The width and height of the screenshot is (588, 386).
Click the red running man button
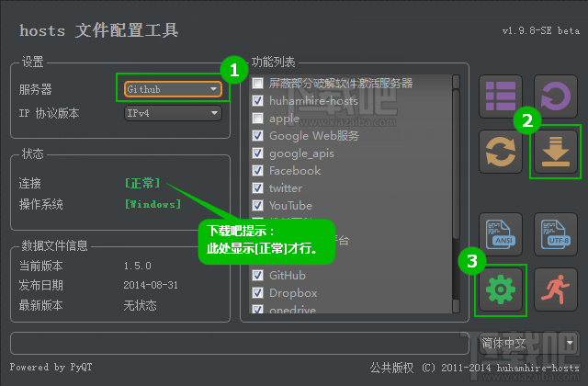point(555,289)
